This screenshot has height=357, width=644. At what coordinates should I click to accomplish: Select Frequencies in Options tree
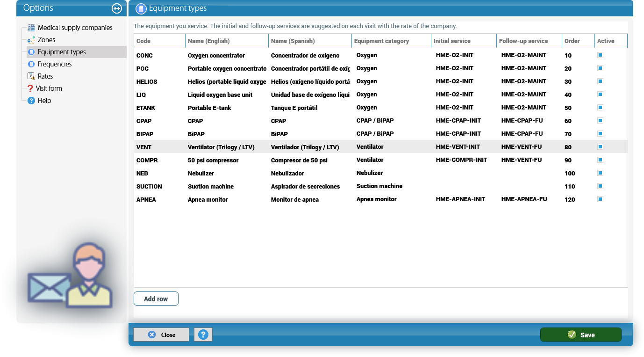click(x=55, y=64)
